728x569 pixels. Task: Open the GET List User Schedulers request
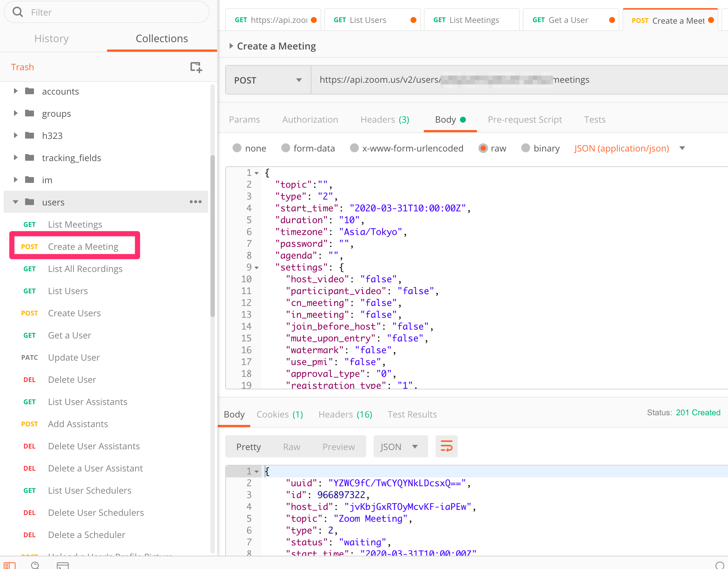coord(90,490)
